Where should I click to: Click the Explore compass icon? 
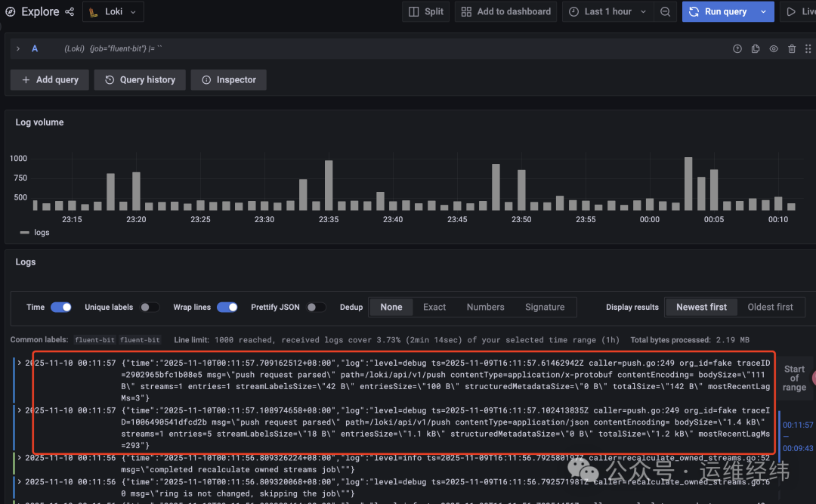(x=10, y=11)
